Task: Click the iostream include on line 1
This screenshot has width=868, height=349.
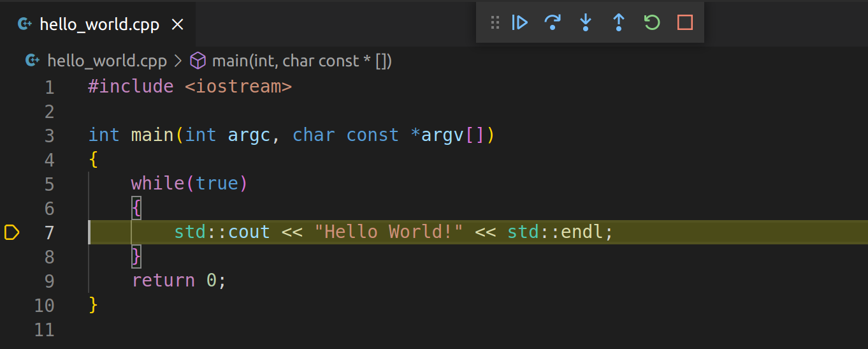Action: 238,87
